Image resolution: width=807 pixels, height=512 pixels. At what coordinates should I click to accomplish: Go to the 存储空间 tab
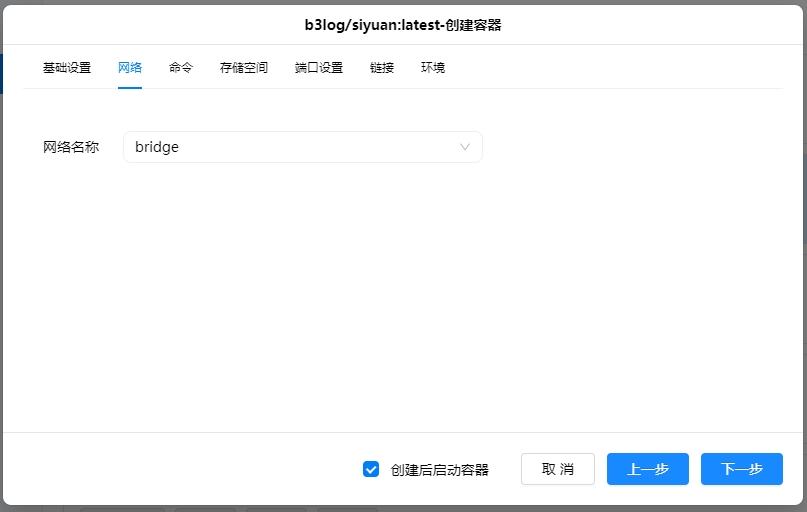point(244,68)
